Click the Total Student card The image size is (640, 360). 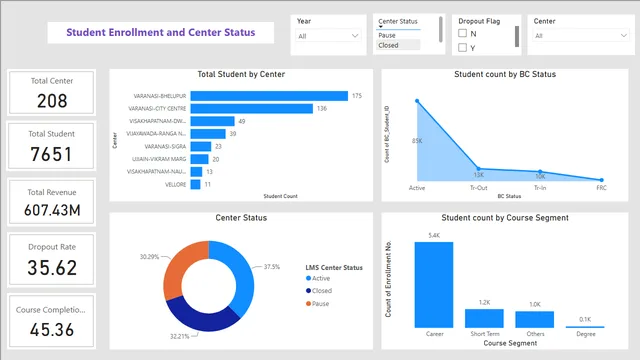point(52,146)
